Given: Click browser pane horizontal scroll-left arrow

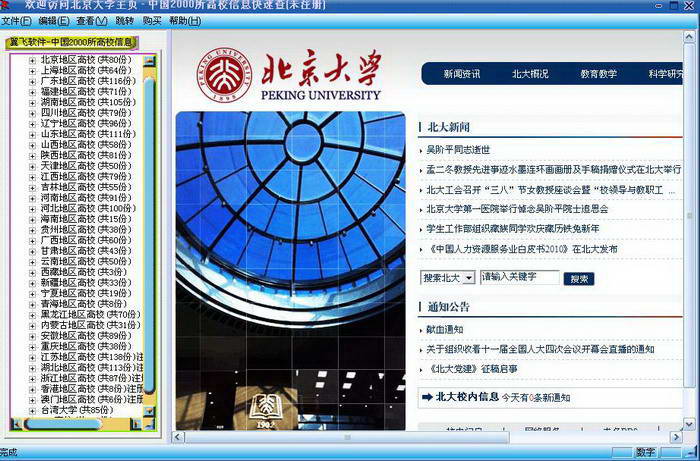Looking at the screenshot, I should (x=178, y=437).
